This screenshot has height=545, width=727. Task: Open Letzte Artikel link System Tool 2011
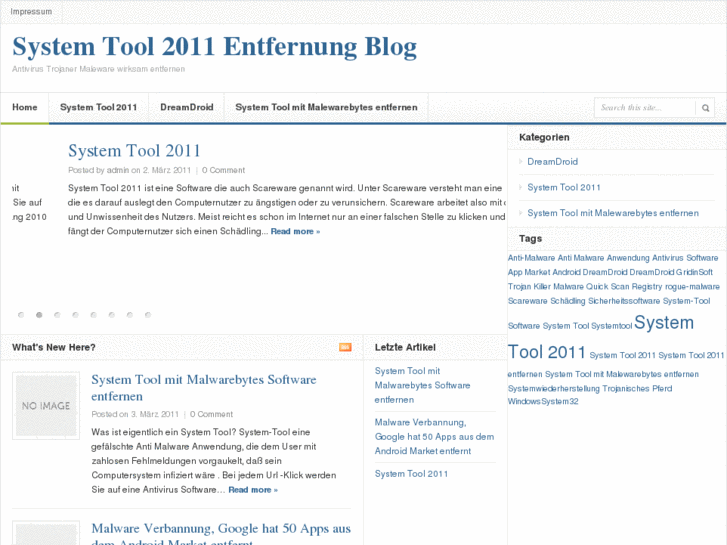411,474
